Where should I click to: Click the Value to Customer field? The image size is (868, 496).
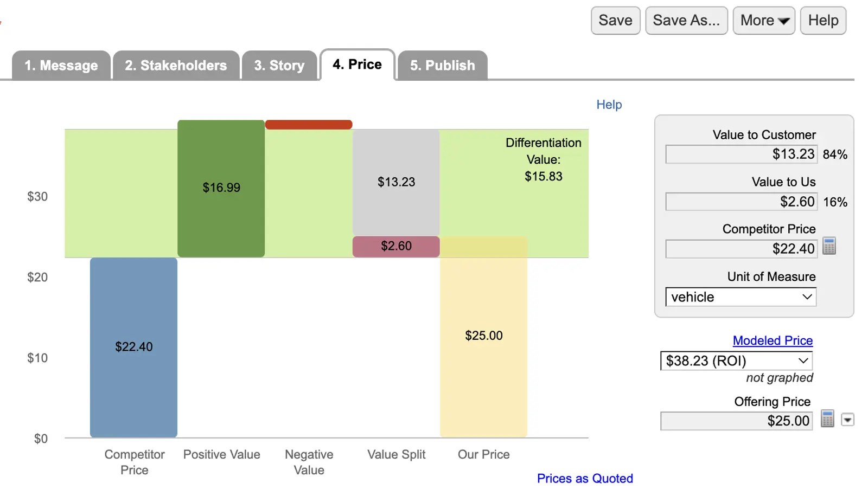coord(741,154)
